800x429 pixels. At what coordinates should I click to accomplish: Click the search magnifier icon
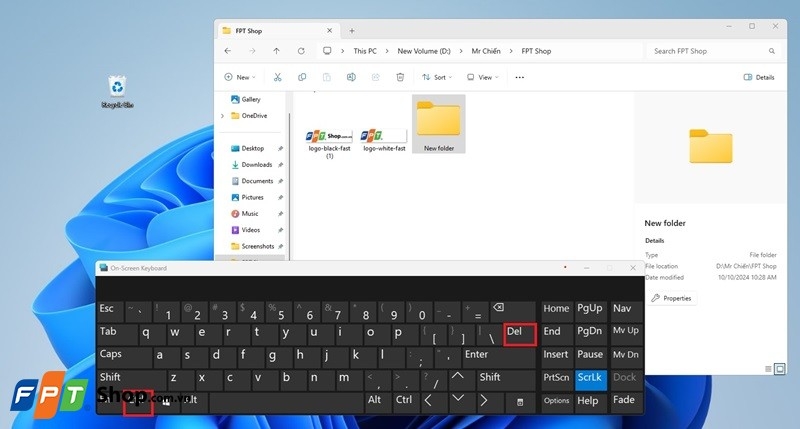(772, 51)
